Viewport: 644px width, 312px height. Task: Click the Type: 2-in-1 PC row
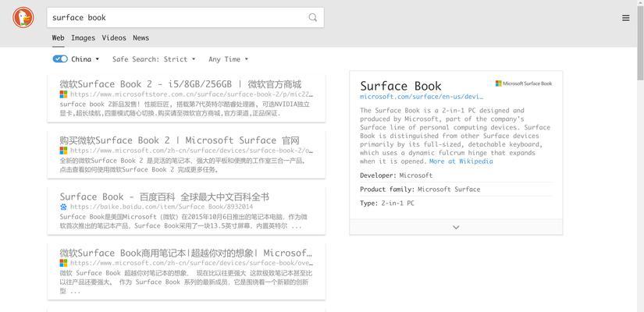click(457, 204)
